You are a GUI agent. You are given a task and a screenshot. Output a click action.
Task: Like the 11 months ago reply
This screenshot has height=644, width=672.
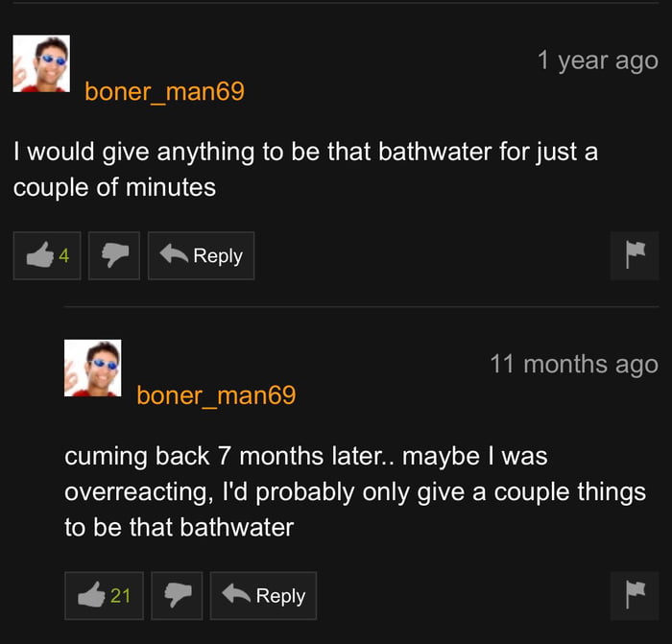[x=104, y=596]
